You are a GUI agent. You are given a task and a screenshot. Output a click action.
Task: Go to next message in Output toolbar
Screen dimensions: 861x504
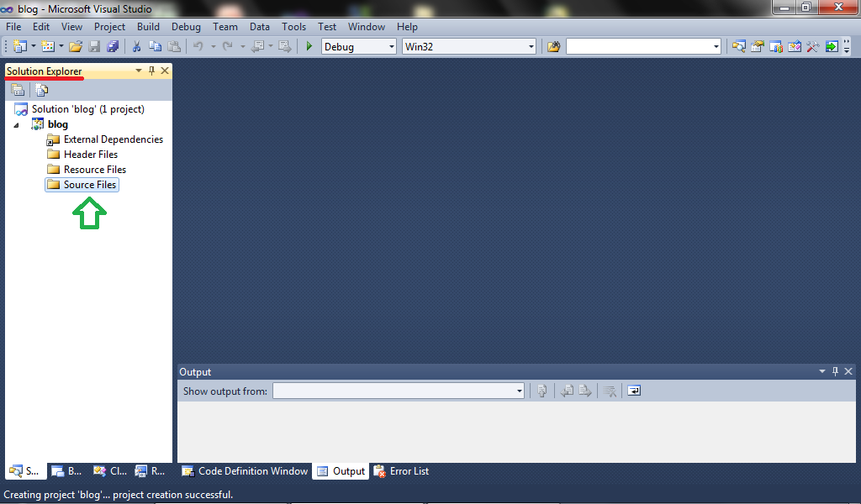click(x=585, y=391)
